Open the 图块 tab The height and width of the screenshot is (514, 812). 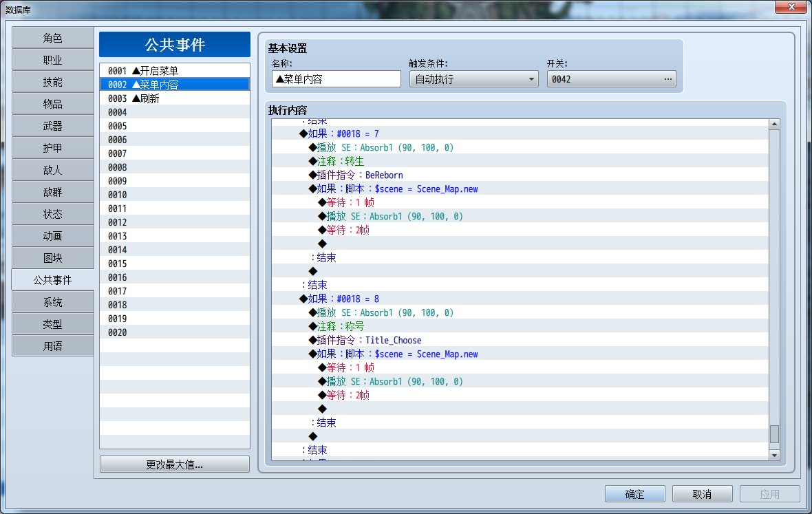coord(53,258)
